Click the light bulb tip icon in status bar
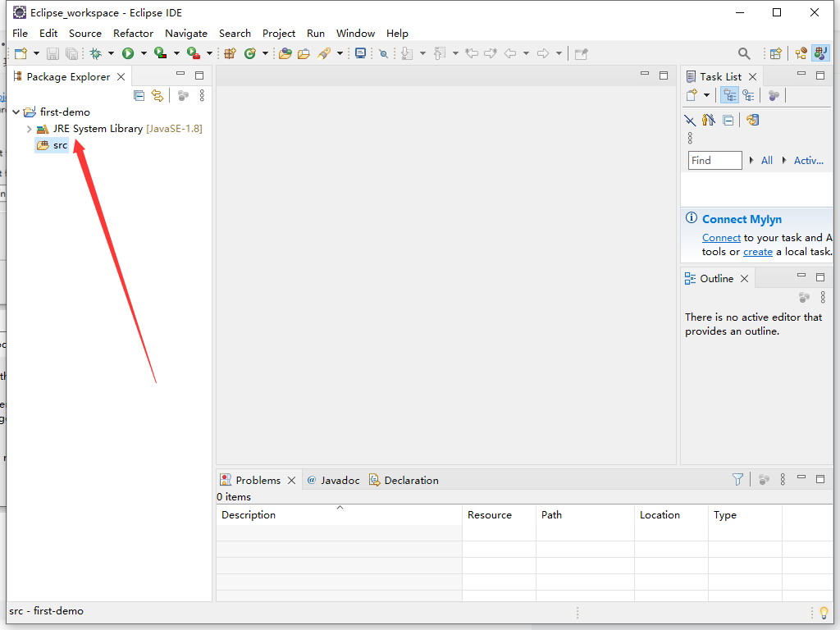 pyautogui.click(x=824, y=612)
